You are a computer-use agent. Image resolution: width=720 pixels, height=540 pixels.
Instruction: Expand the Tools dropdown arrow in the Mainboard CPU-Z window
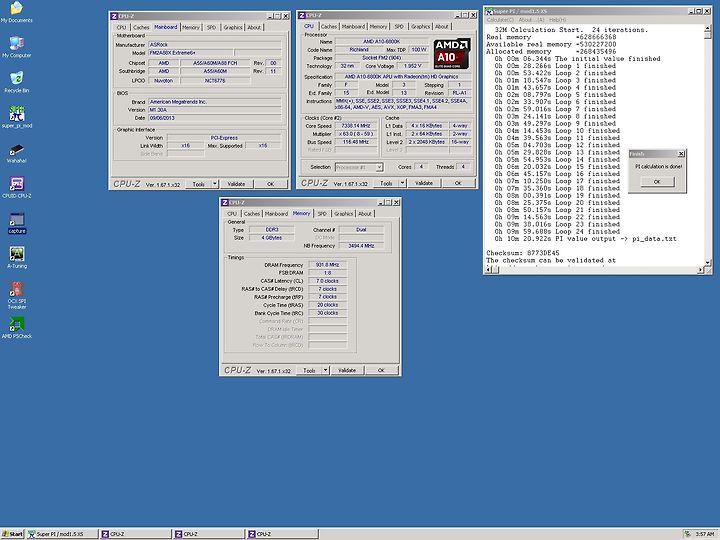pos(214,184)
